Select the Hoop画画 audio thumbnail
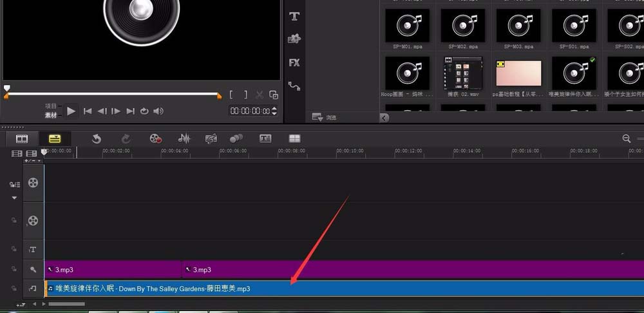This screenshot has height=313, width=644. click(x=407, y=73)
